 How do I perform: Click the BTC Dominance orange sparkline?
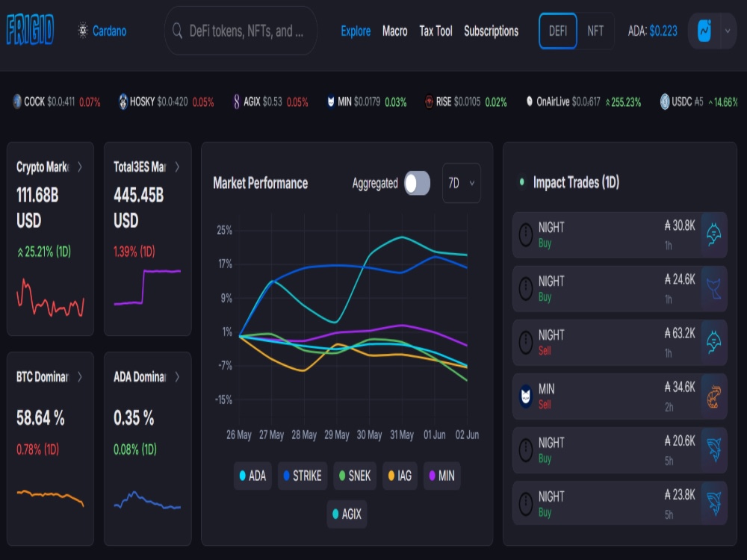coord(51,497)
